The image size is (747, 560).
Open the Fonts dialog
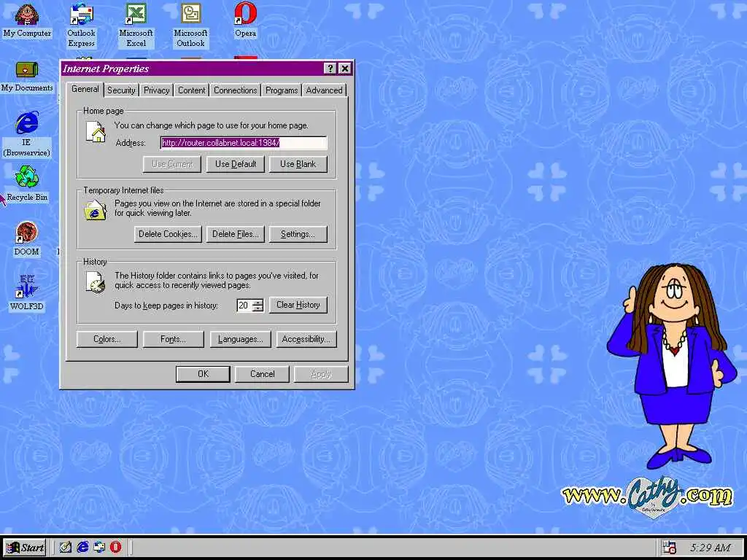tap(174, 339)
